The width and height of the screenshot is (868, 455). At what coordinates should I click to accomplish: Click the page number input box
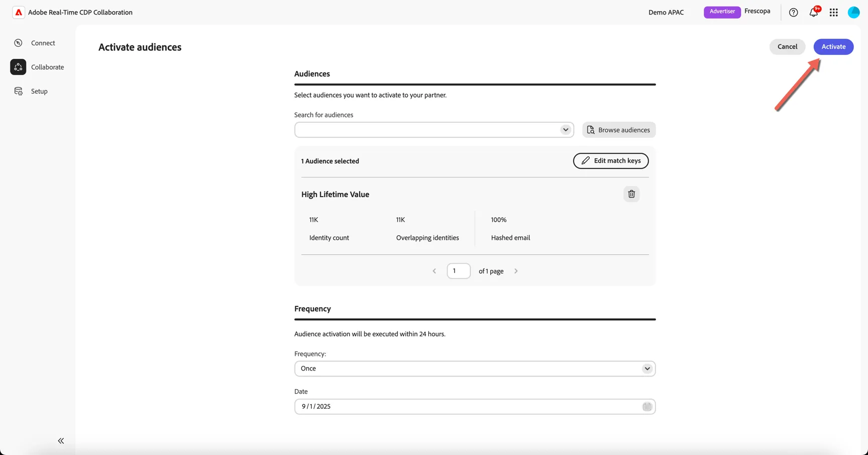tap(459, 271)
